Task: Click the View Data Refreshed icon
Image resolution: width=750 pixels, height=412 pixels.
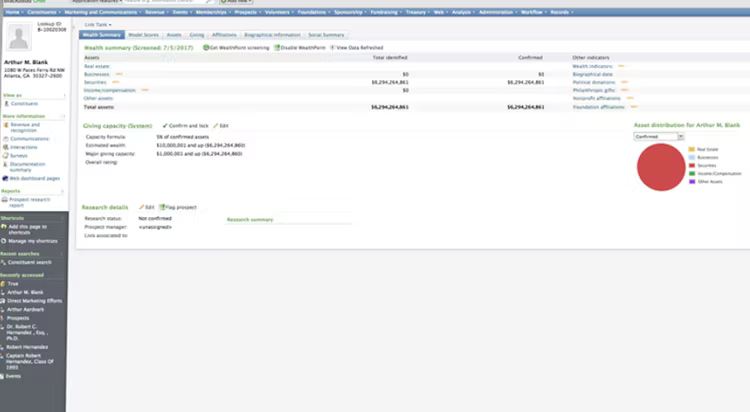Action: pyautogui.click(x=332, y=47)
